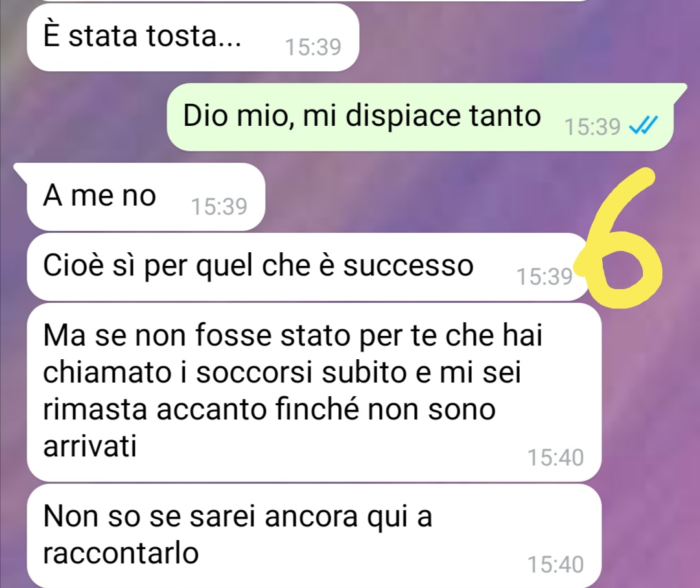Screen dimensions: 700x588
Task: Click the 15:39 timestamp in the green bubble
Action: coord(592,127)
